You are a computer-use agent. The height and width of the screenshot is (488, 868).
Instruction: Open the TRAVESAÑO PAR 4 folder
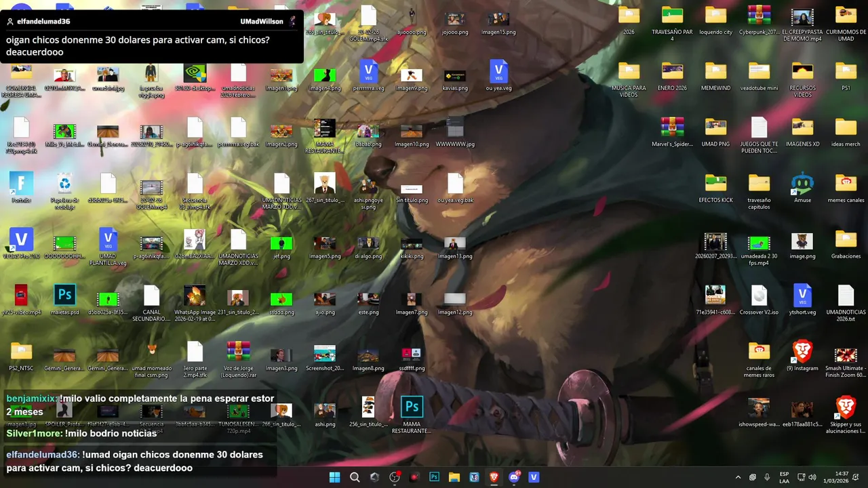click(x=672, y=22)
